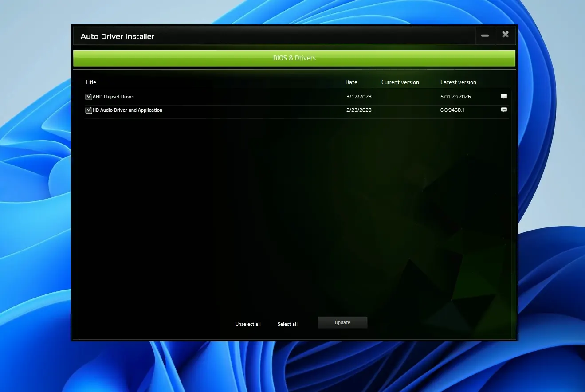Select the HD Audio Driver and Application title
Screen dimensions: 585x392
coord(127,110)
